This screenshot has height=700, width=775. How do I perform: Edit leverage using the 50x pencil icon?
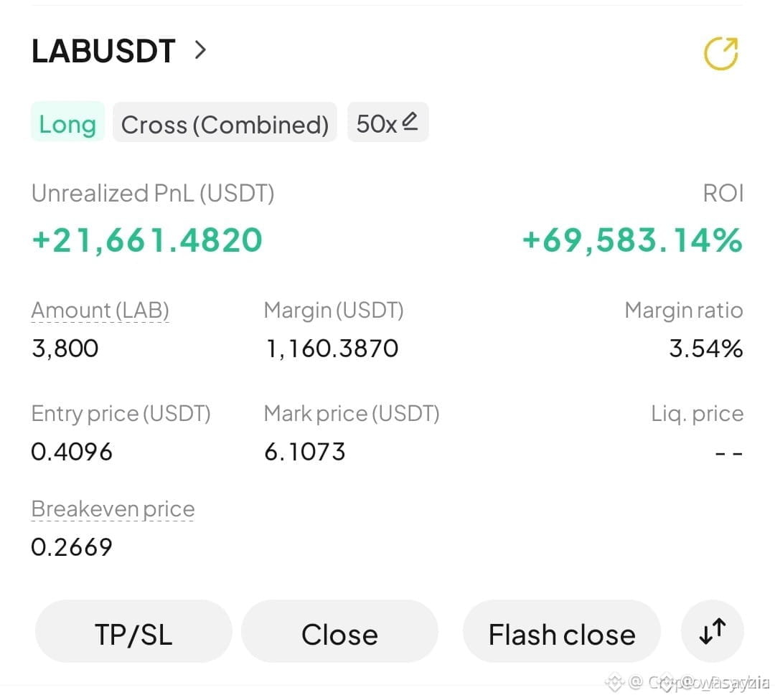click(410, 121)
